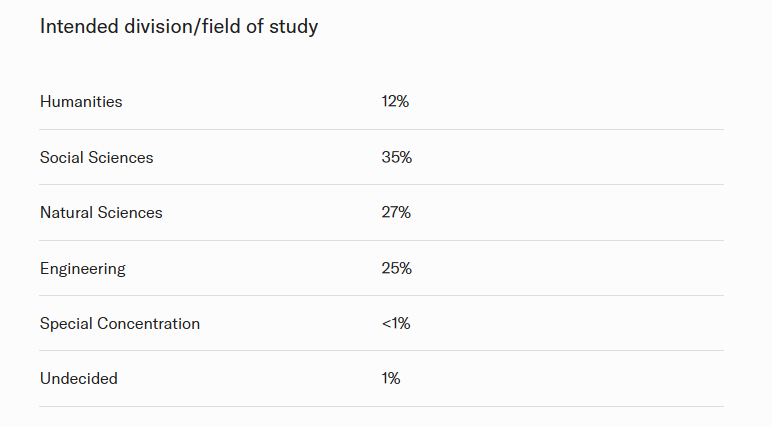Select the Undecided row label
The width and height of the screenshot is (772, 426).
click(79, 379)
